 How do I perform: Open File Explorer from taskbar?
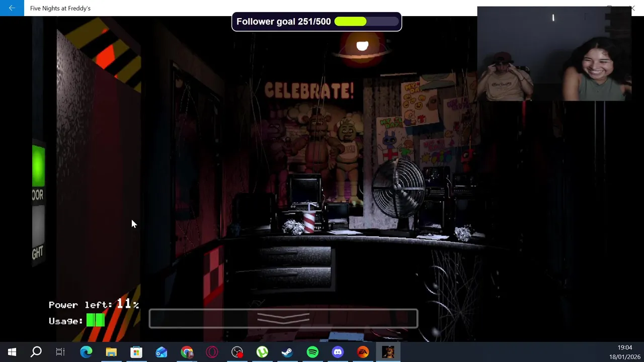coord(111,352)
